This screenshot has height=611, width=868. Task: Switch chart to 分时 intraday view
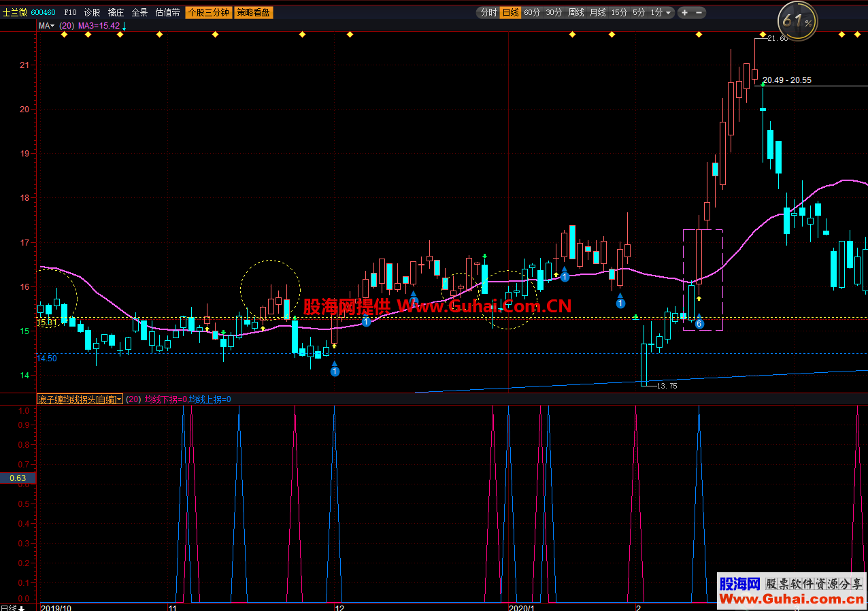(x=488, y=12)
